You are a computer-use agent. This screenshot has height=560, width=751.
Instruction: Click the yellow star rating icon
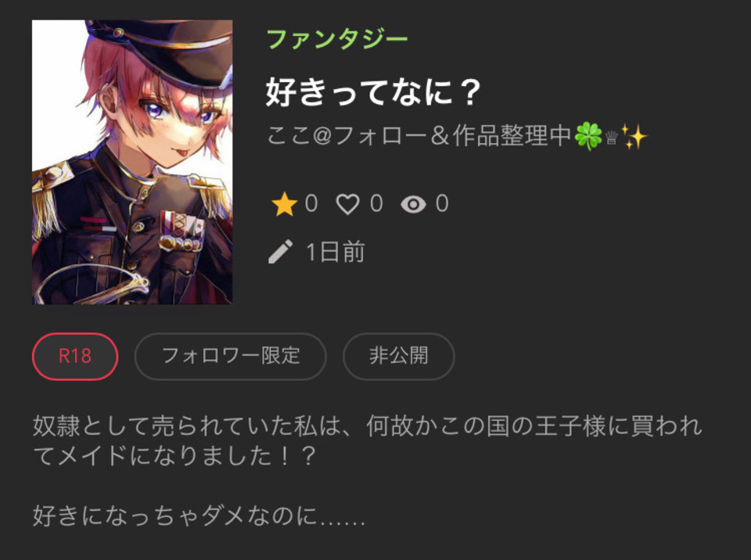coord(285,205)
